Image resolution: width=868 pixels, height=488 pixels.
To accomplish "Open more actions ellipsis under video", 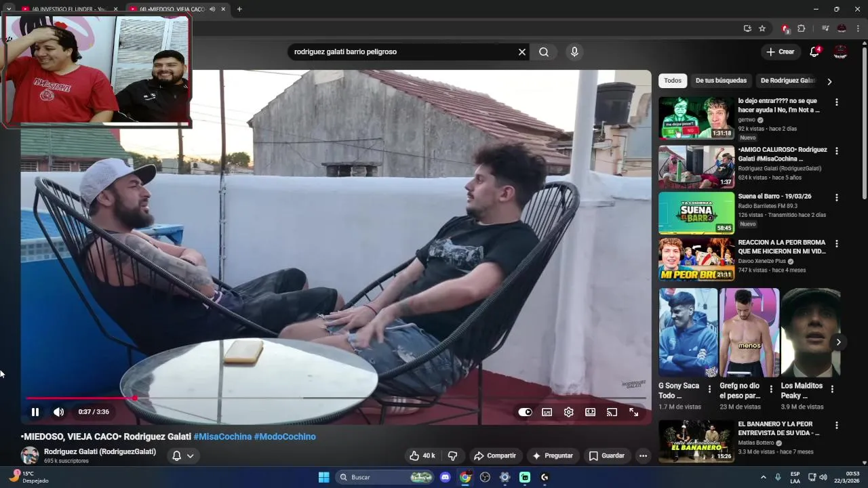I will 643,455.
